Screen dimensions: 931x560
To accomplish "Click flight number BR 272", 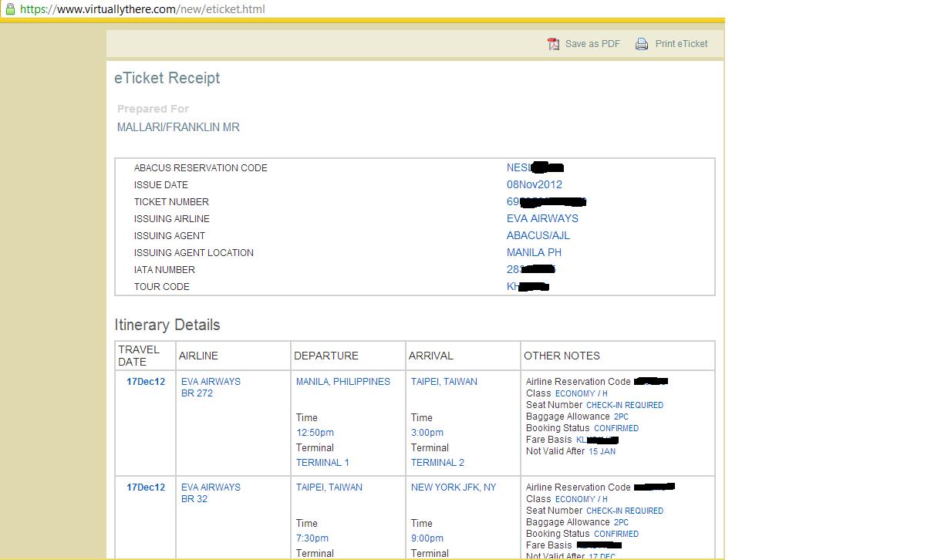I will click(197, 393).
